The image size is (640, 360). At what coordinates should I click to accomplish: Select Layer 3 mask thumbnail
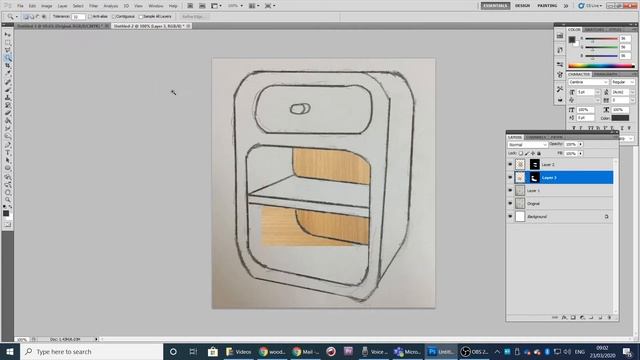[x=534, y=177]
